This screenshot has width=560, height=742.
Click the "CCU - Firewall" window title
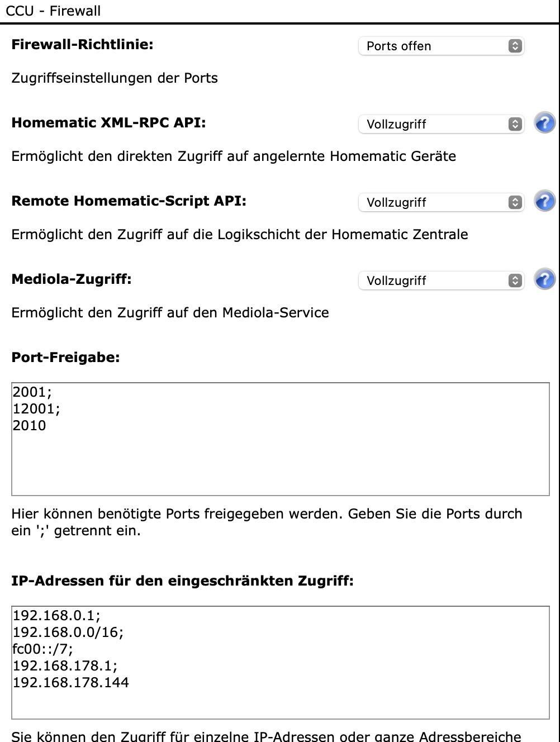(53, 11)
